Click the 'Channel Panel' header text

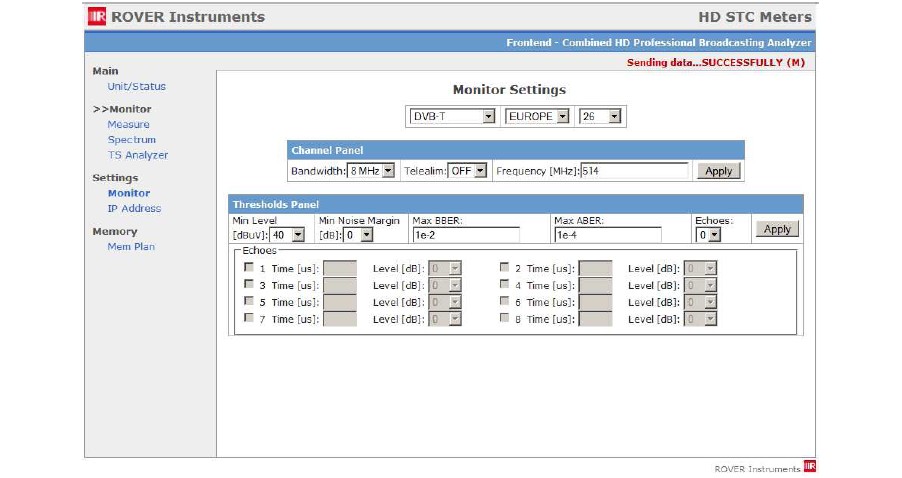pos(327,150)
